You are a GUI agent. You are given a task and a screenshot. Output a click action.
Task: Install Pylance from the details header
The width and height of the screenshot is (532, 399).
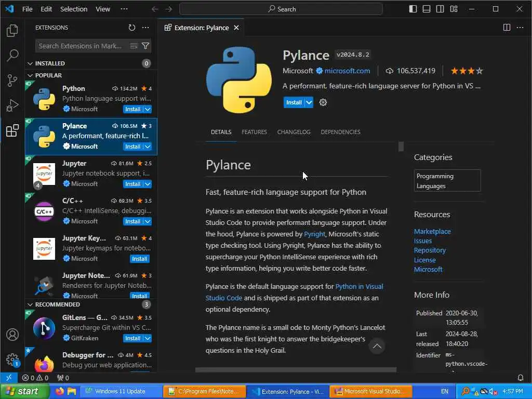click(294, 102)
